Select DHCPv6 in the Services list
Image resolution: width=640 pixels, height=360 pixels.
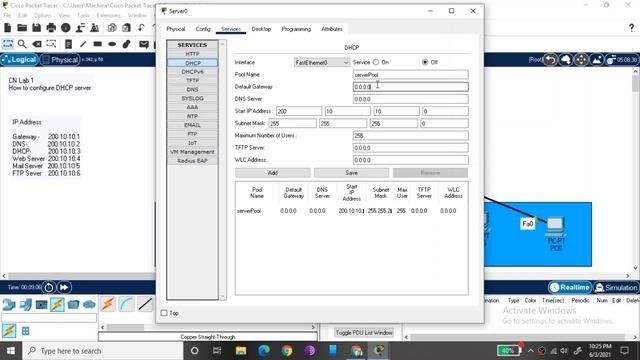pyautogui.click(x=192, y=72)
